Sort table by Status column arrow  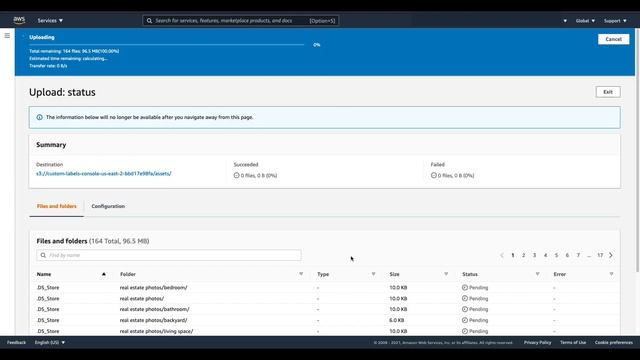(537, 274)
